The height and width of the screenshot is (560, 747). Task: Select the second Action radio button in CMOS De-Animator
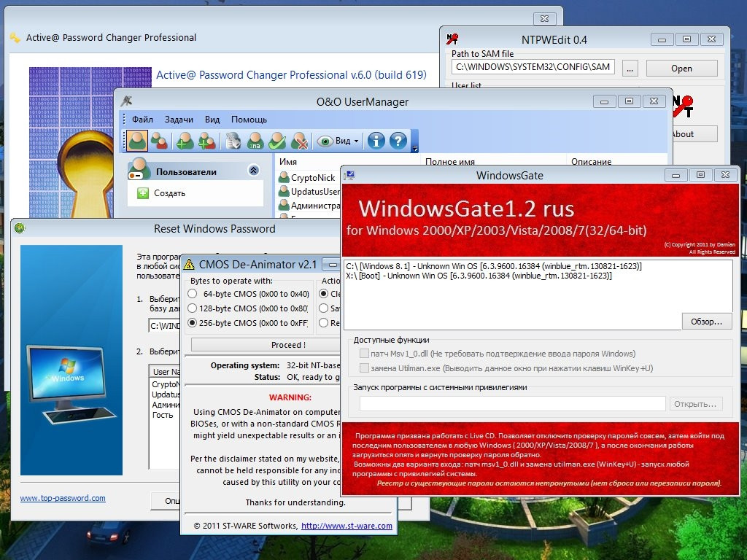click(323, 308)
